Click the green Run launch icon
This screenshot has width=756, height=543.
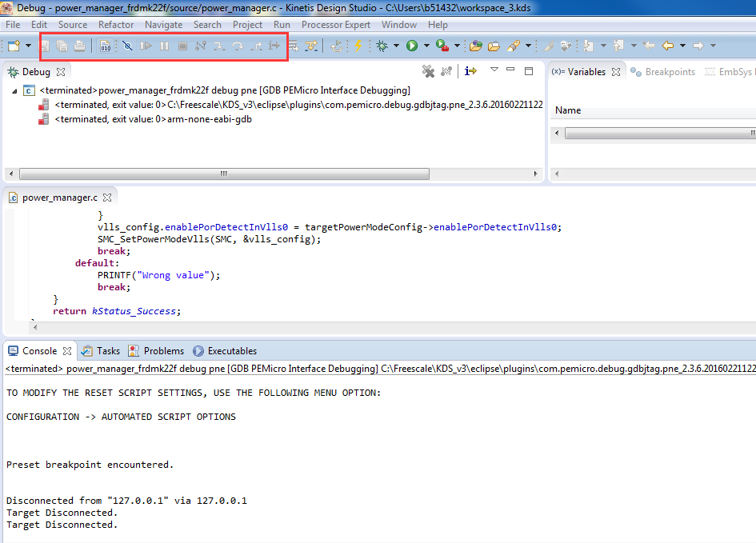[412, 46]
